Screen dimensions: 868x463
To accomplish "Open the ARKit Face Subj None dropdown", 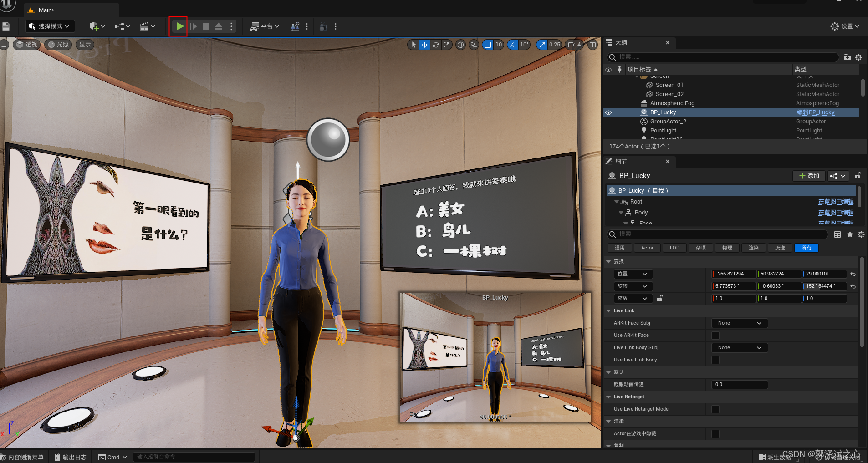I will tap(740, 323).
